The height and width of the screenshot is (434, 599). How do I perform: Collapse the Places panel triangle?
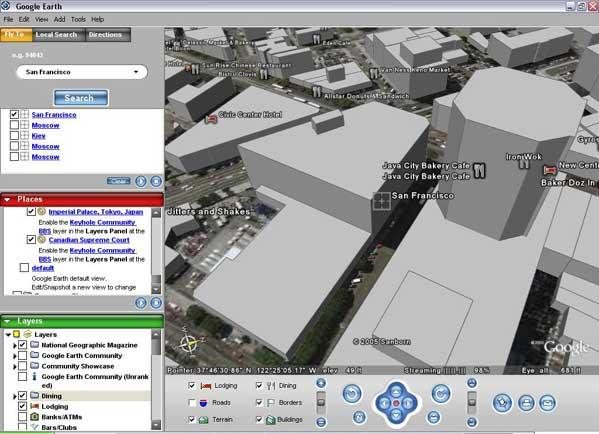tap(7, 199)
